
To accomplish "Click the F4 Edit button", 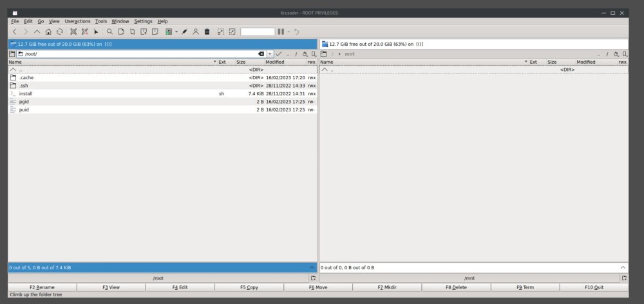I will pos(180,287).
